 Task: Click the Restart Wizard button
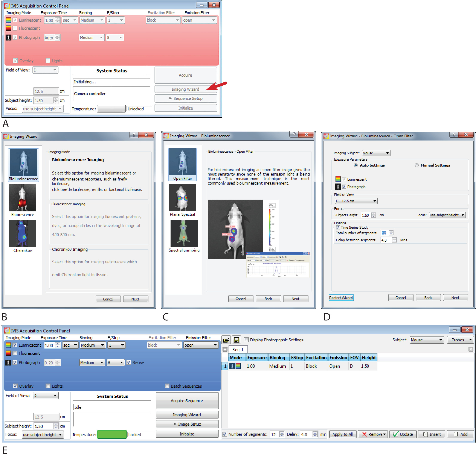[341, 298]
